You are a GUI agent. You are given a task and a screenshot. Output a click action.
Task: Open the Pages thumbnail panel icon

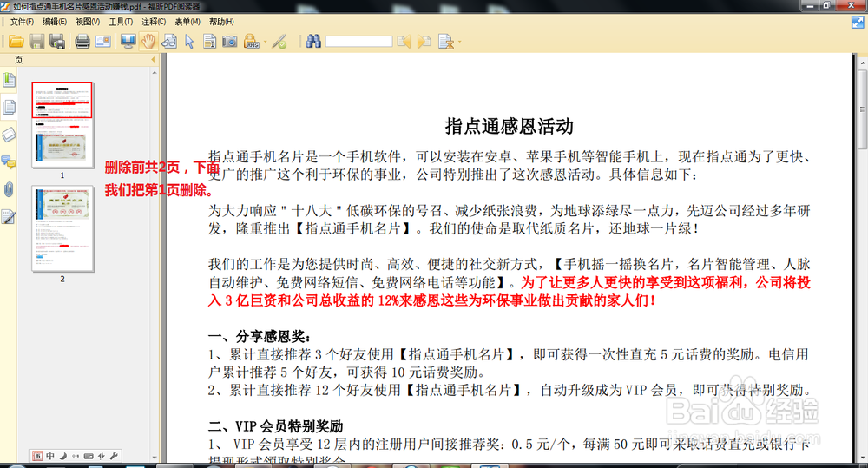[x=9, y=107]
